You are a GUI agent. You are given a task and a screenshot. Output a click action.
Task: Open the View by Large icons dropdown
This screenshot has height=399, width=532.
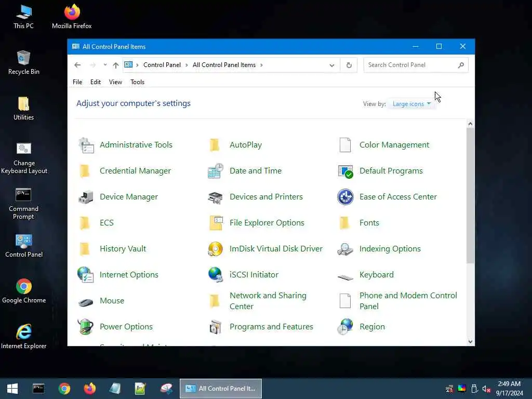tap(411, 104)
